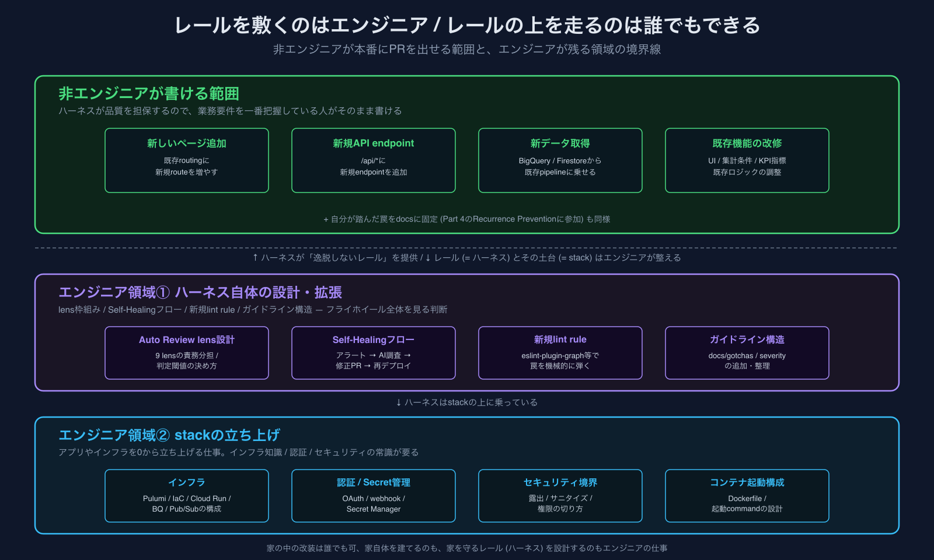Image resolution: width=934 pixels, height=560 pixels.
Task: Click the heading エンジニア領域① ハーネス自体の設計・拡張
Action: point(200,292)
